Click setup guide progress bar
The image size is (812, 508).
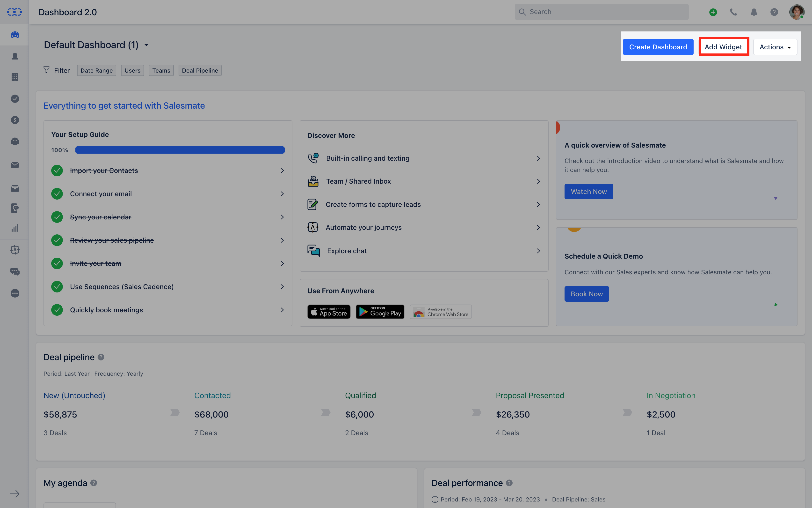180,150
